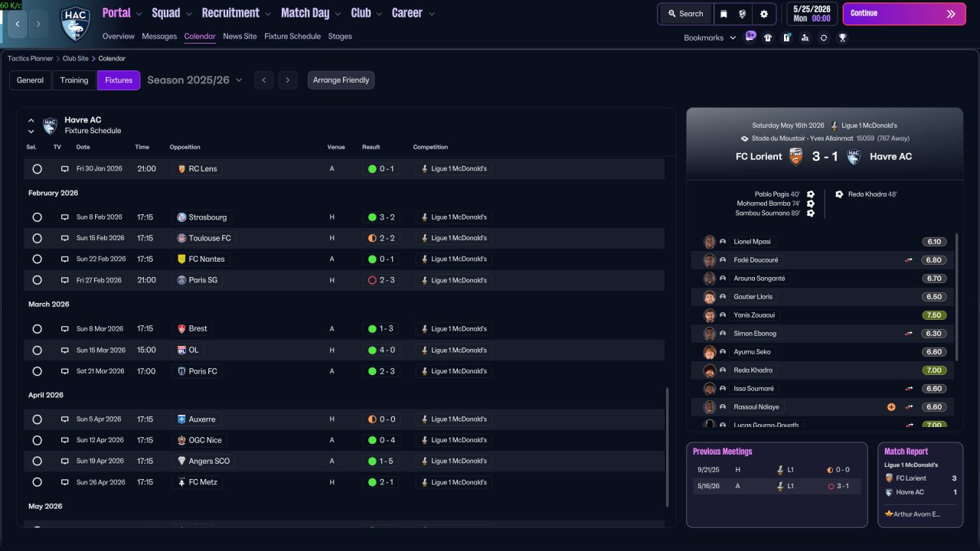Go to next season with right arrow

click(x=287, y=80)
